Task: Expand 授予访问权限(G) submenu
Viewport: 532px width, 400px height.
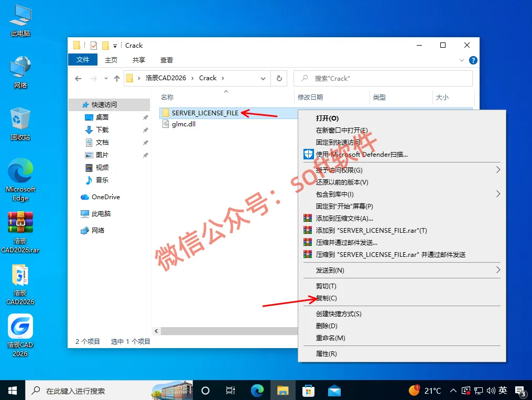Action: click(x=401, y=170)
